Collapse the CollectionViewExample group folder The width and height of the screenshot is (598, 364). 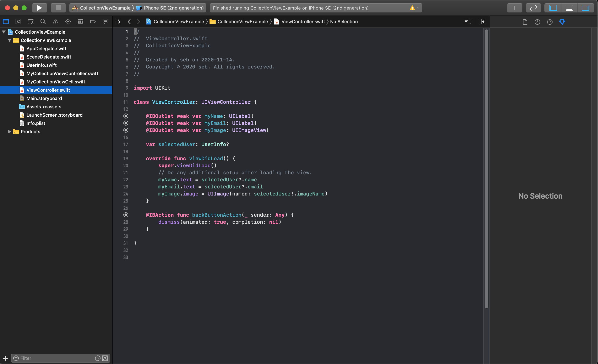pyautogui.click(x=10, y=40)
